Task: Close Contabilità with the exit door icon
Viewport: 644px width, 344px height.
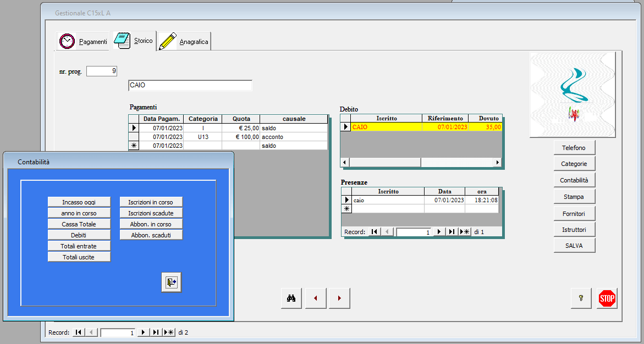Action: tap(171, 282)
